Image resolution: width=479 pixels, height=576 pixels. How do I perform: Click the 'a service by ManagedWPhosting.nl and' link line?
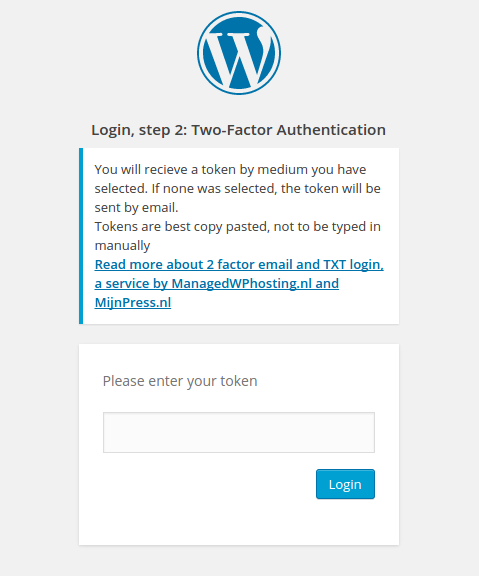[217, 284]
